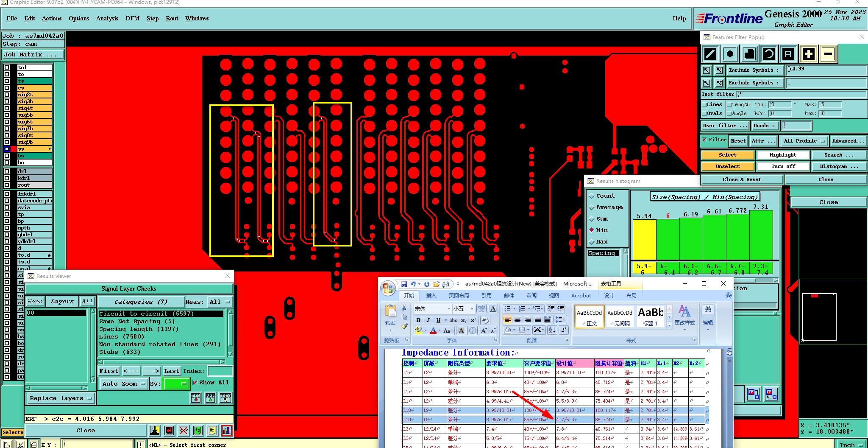Click arrow-plus picker beside Exclude Symbols
The image size is (868, 448).
click(719, 83)
